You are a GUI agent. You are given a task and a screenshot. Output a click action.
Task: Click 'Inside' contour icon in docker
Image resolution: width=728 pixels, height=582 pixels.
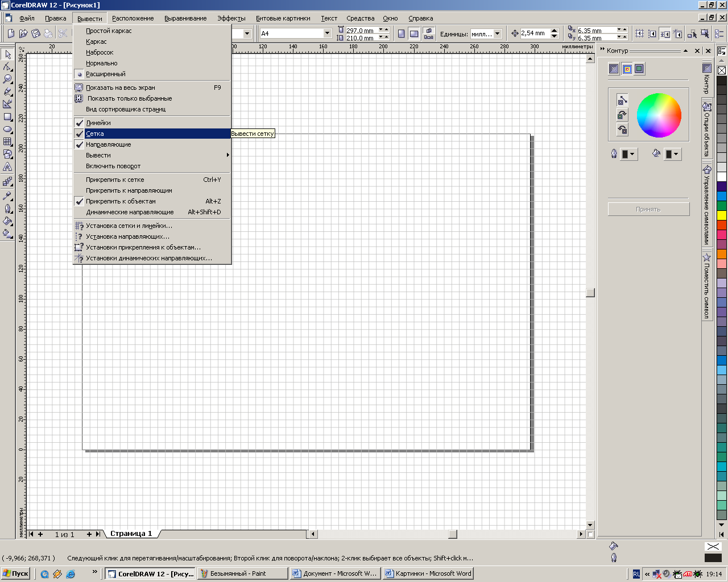[627, 69]
